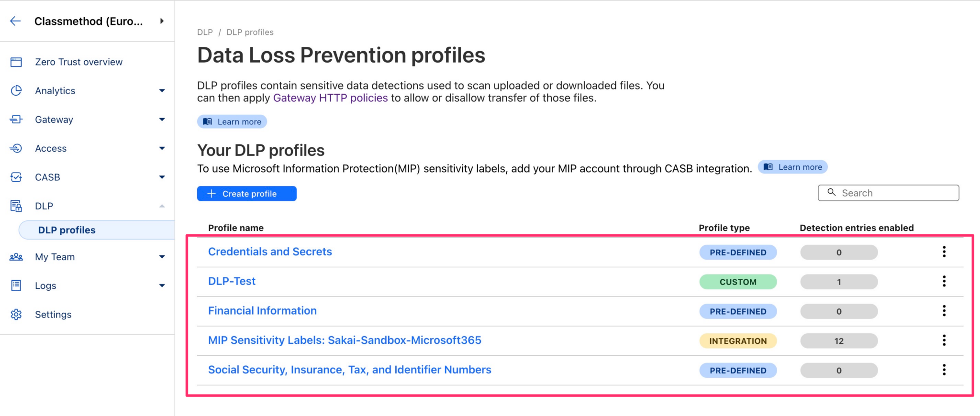Click the Create profile button
980x416 pixels.
[x=246, y=193]
